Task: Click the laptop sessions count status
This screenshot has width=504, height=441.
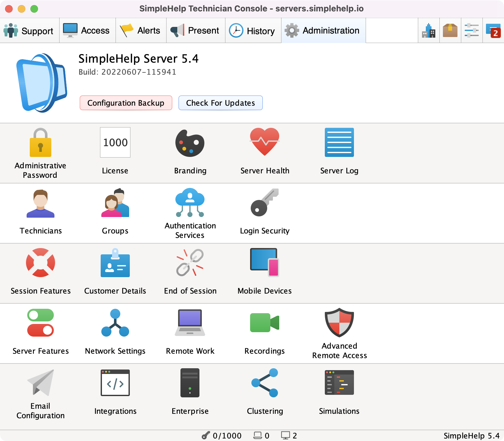Action: point(261,436)
